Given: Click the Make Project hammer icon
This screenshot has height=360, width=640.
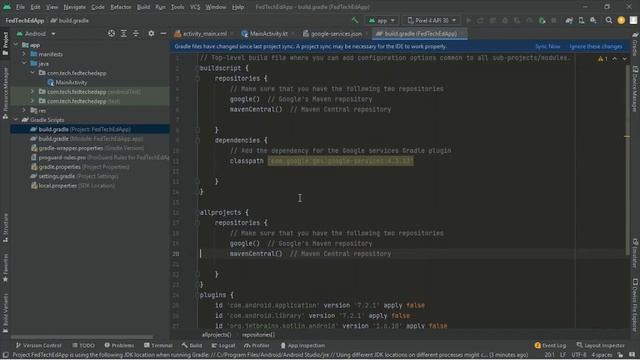Looking at the screenshot, I should (355, 20).
